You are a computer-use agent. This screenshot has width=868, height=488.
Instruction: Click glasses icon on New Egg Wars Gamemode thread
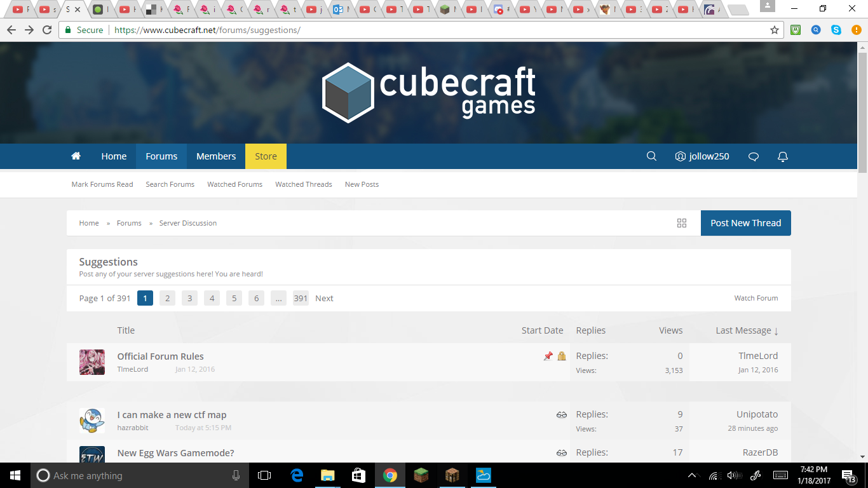click(562, 453)
